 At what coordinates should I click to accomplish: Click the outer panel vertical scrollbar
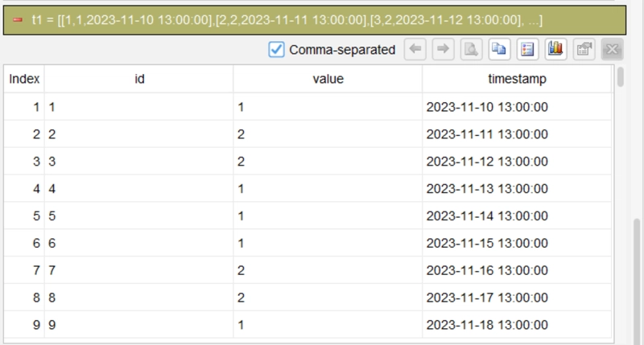637,282
